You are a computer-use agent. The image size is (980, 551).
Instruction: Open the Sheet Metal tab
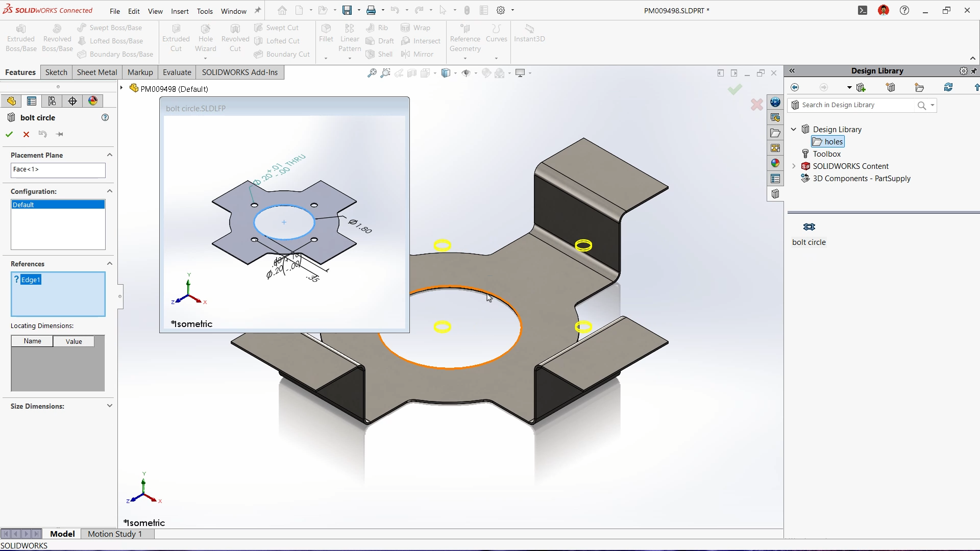coord(96,72)
